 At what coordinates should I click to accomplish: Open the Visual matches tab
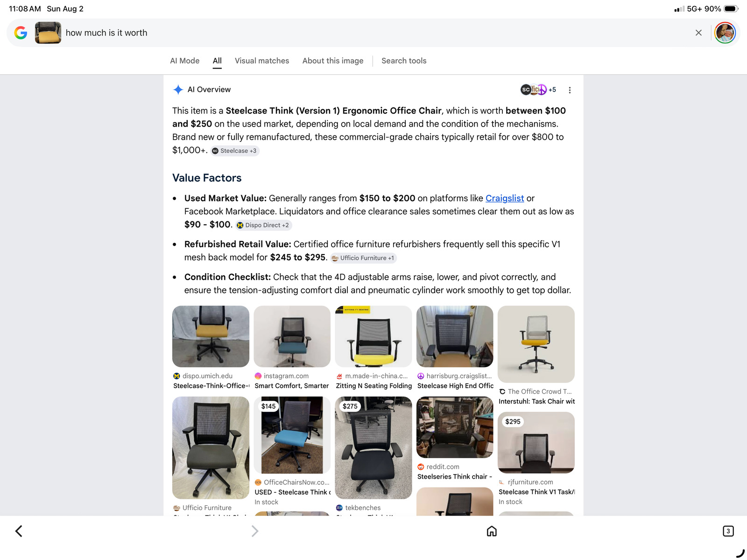[x=262, y=61]
